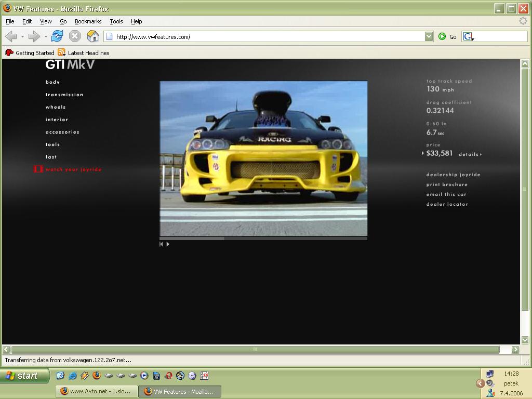Open the Getting Started bookmark

click(30, 52)
